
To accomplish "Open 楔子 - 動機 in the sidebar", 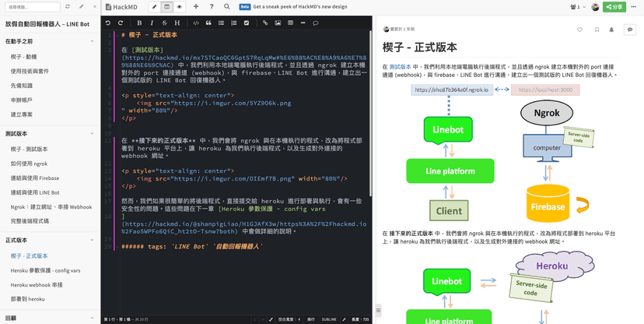I will point(24,57).
